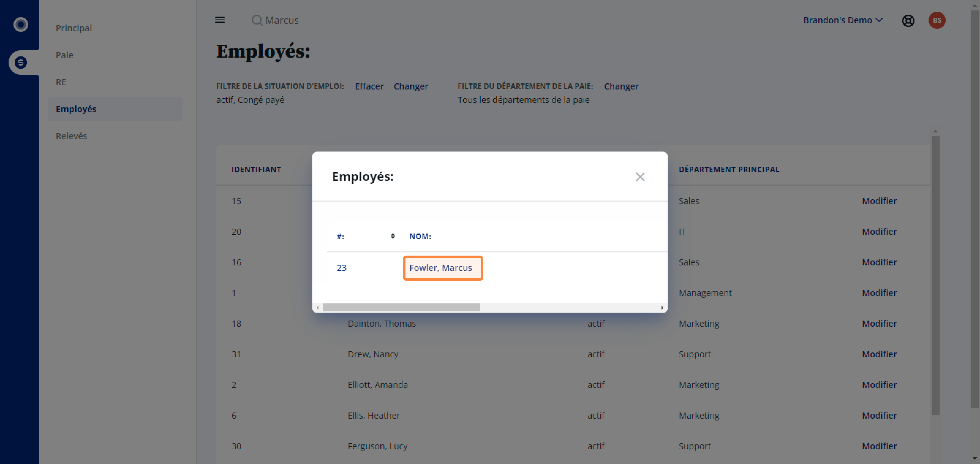The height and width of the screenshot is (464, 980).
Task: Click Changer for the payroll department filter
Action: point(621,86)
